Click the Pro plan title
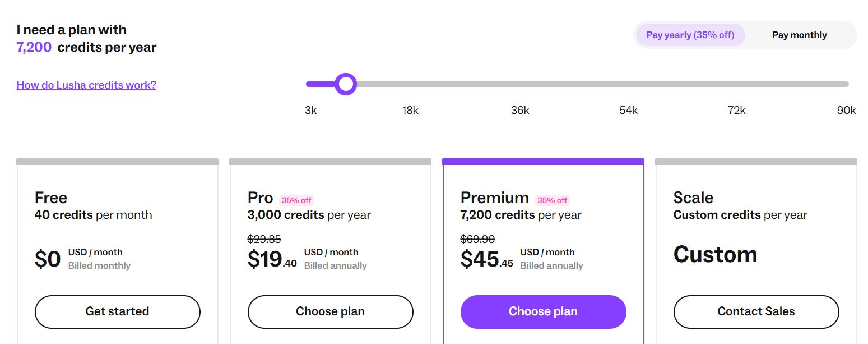 pyautogui.click(x=259, y=198)
